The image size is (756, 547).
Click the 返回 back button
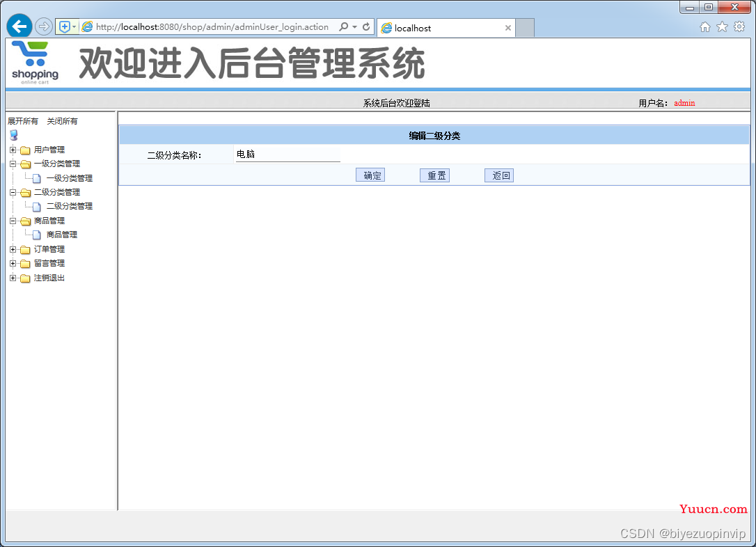(x=499, y=175)
